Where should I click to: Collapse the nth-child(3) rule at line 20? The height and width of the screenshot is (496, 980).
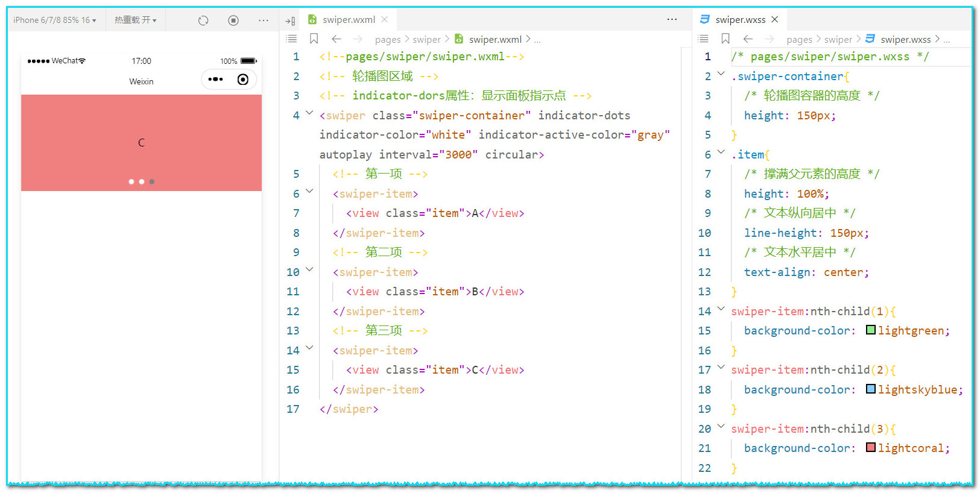(721, 426)
